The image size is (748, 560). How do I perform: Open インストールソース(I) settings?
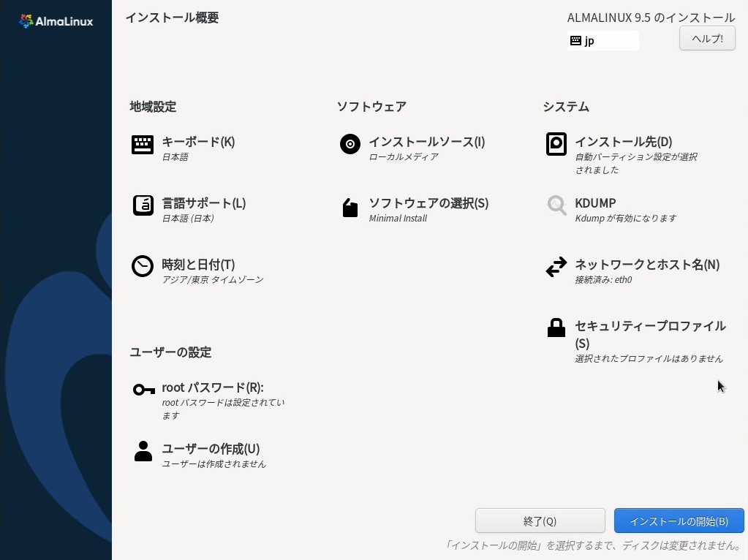pos(427,142)
